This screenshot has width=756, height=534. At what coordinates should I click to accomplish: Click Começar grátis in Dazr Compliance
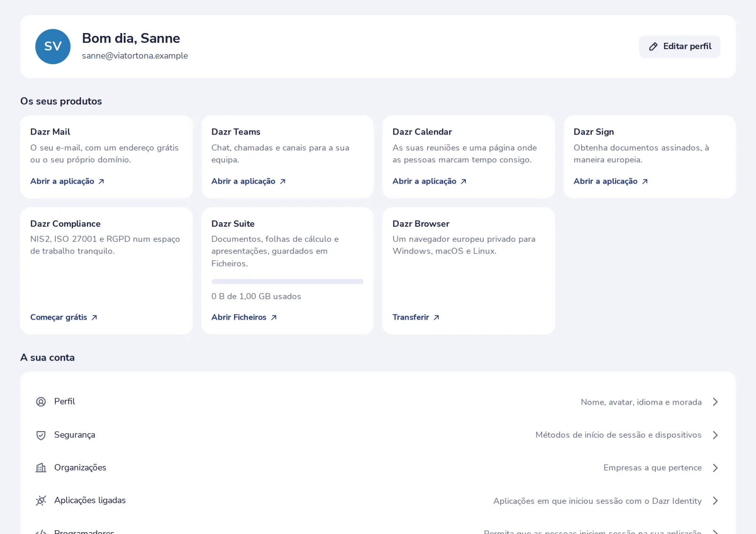(x=64, y=317)
